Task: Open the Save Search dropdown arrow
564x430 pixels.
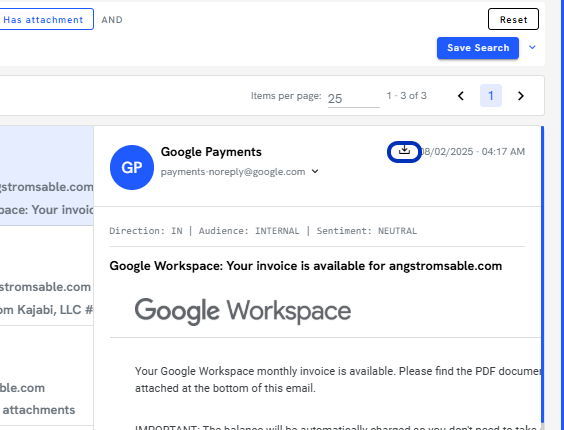Action: (532, 47)
